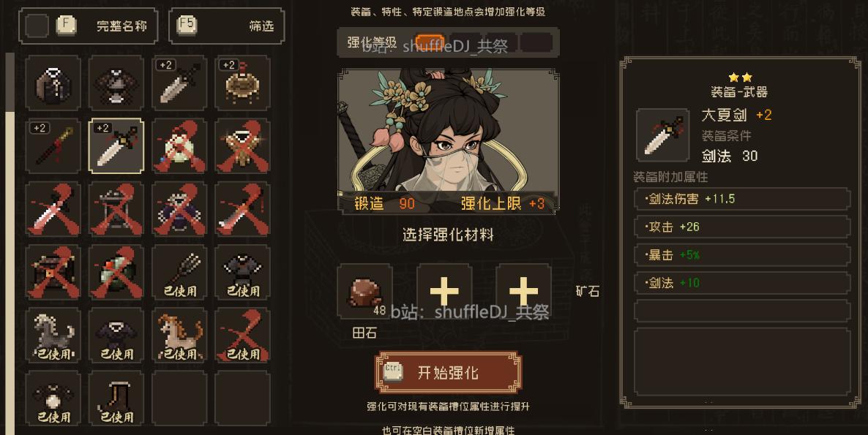Click the character portrait image
868x435 pixels.
448,141
